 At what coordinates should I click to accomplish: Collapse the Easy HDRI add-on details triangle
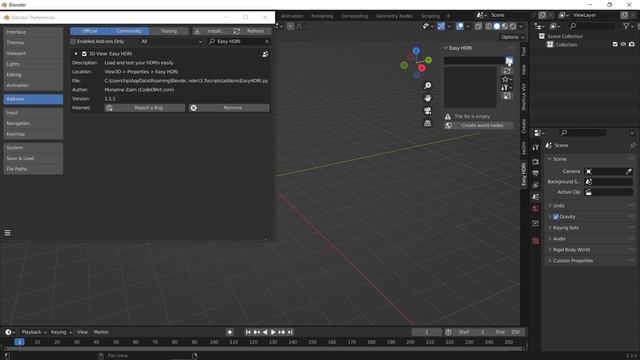pyautogui.click(x=76, y=54)
